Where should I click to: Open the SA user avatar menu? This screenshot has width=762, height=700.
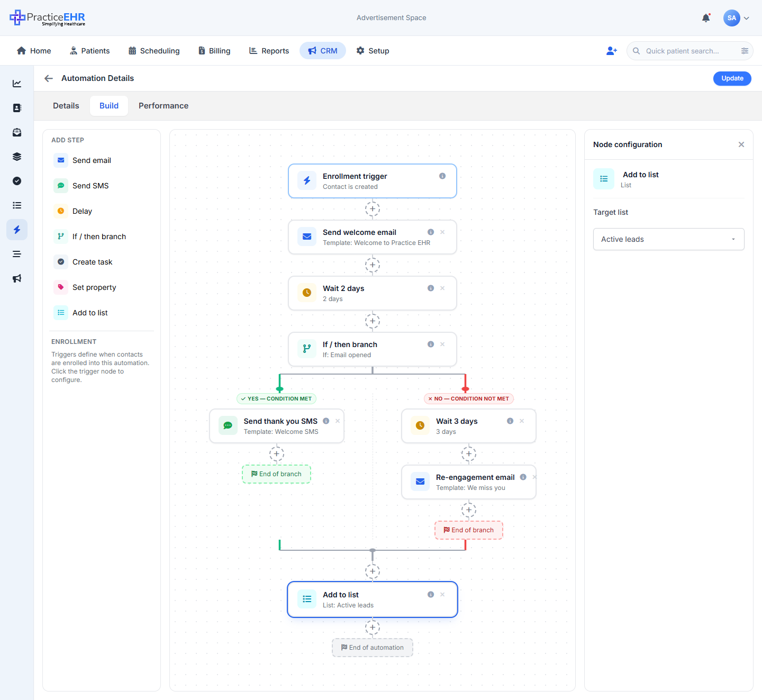736,18
